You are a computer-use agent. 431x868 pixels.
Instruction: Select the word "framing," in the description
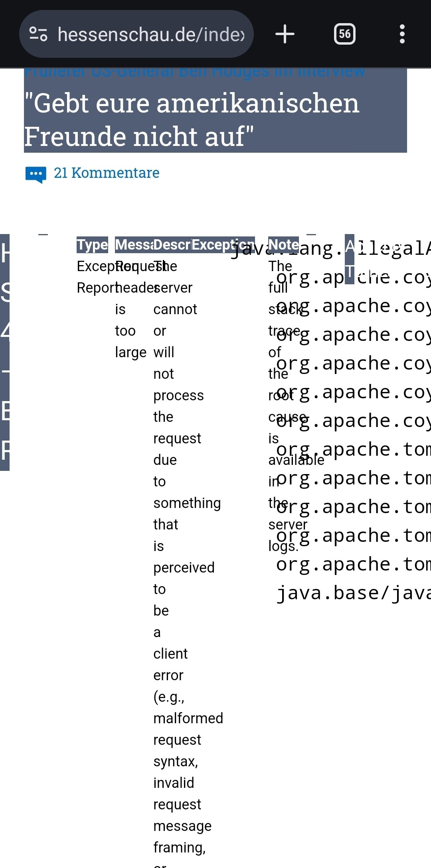tap(179, 848)
